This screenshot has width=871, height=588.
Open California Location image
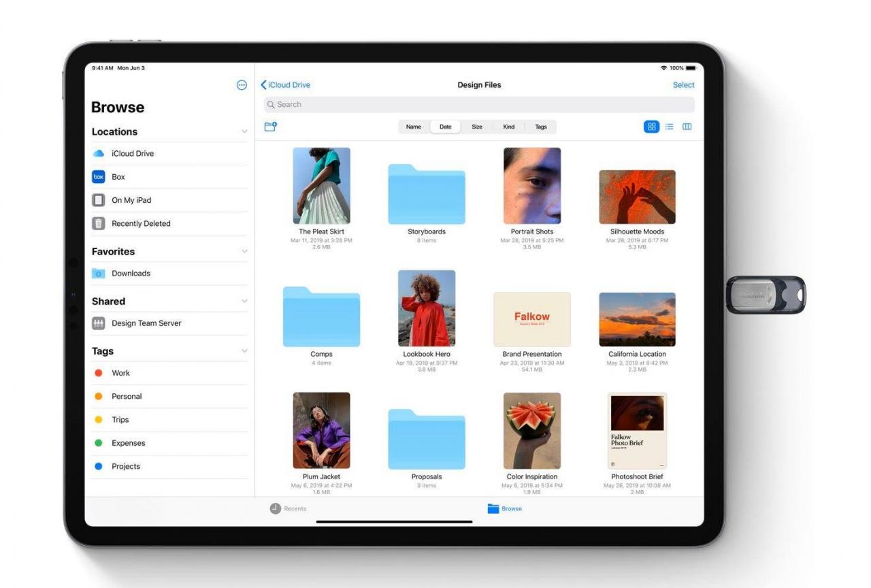[x=638, y=320]
